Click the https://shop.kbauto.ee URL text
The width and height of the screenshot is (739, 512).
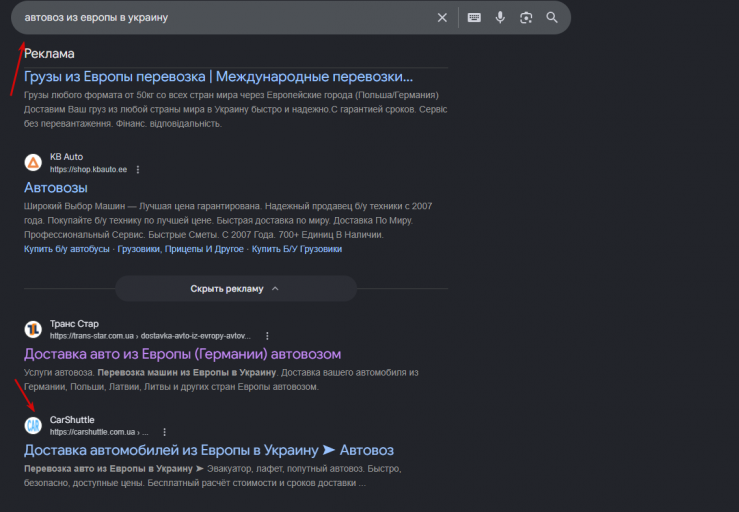pyautogui.click(x=89, y=169)
